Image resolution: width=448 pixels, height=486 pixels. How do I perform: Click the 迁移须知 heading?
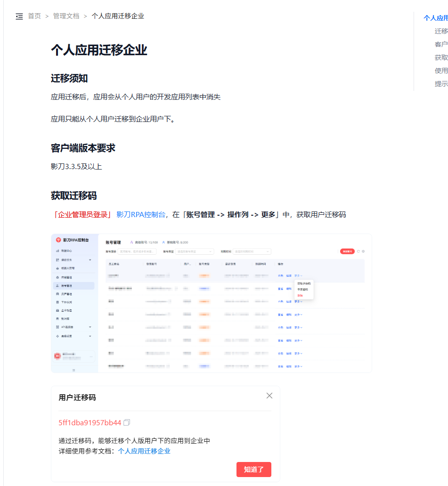69,79
